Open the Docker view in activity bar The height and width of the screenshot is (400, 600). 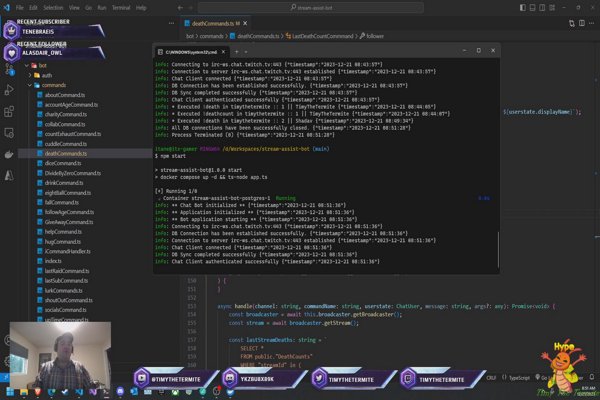pos(9,154)
